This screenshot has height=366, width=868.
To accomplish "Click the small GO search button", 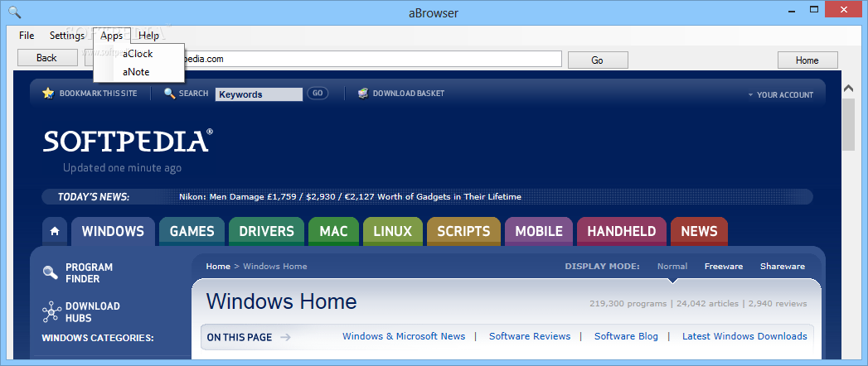I will pos(318,94).
